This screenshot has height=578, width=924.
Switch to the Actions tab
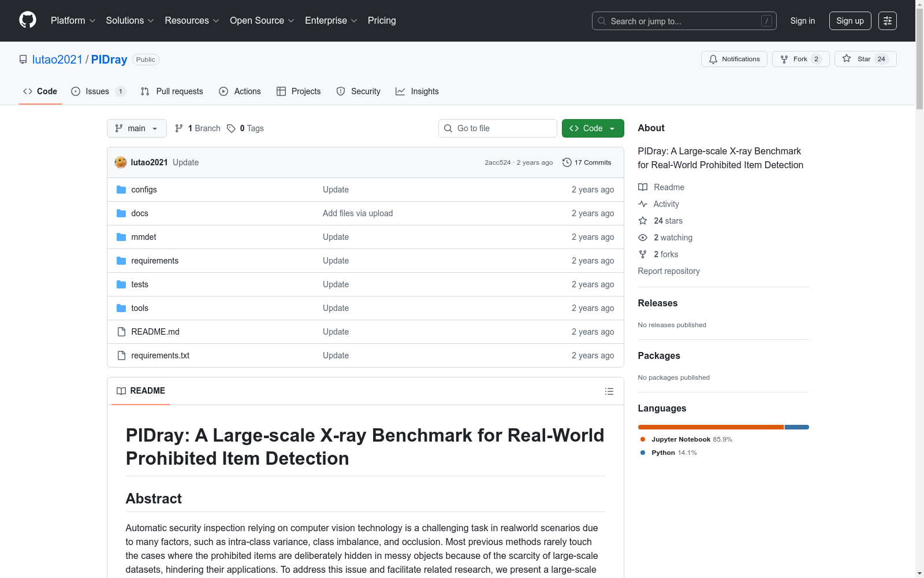[x=240, y=91]
